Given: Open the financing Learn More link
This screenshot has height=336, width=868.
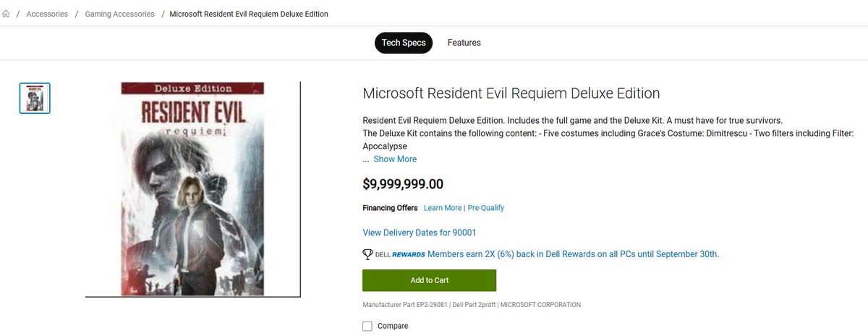Looking at the screenshot, I should (443, 208).
